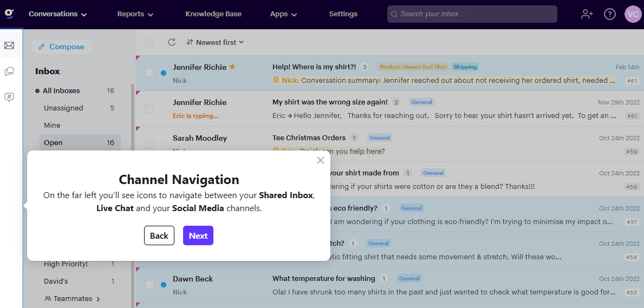Image resolution: width=644 pixels, height=308 pixels.
Task: Click the General tag on Tee Christmas Orders
Action: (x=380, y=137)
